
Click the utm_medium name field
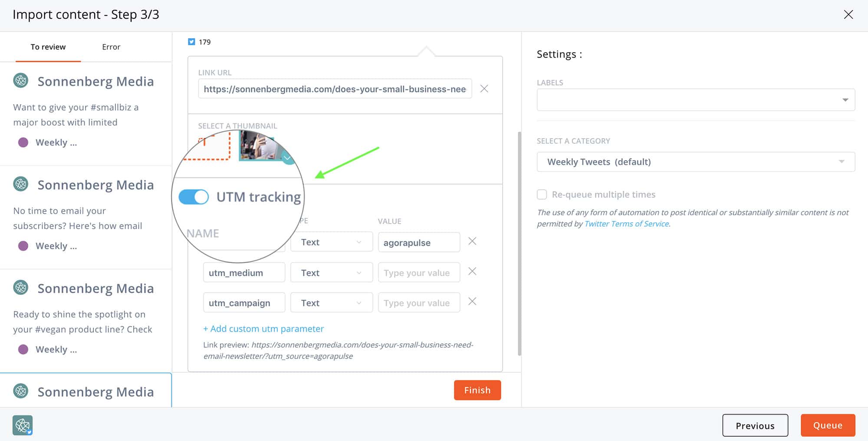pyautogui.click(x=244, y=272)
